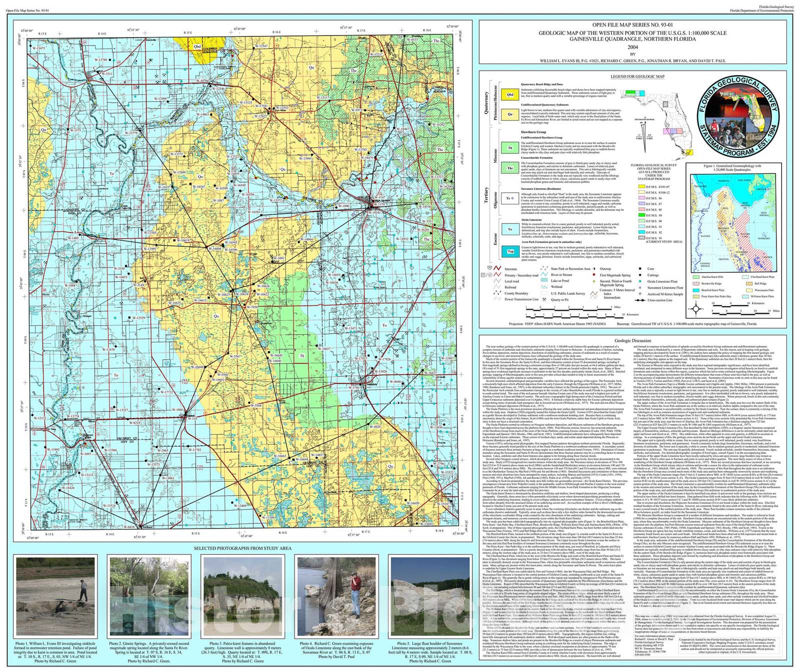Click the Geologic Discussion heading
The height and width of the screenshot is (672, 800).
tap(633, 341)
